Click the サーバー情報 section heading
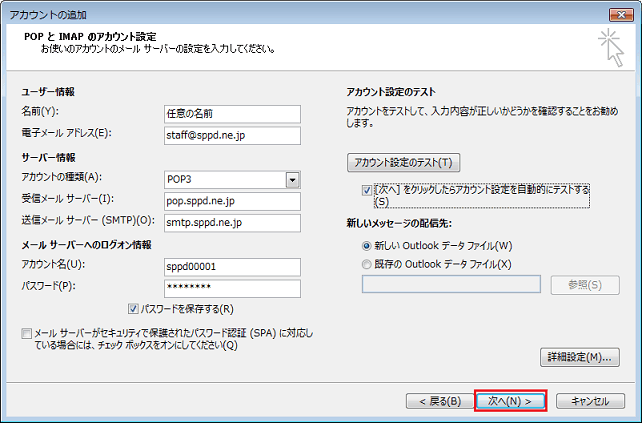 coord(48,158)
